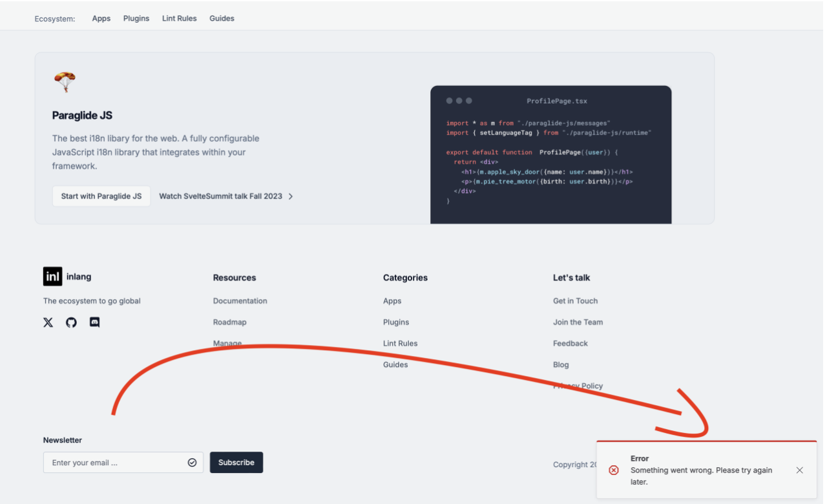Open Apps link under Categories

(392, 301)
